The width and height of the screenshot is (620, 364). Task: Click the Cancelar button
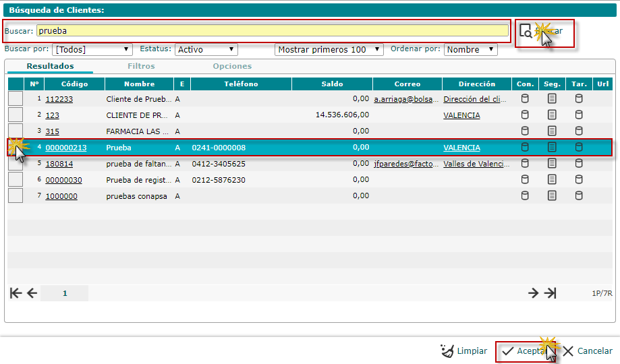(588, 351)
